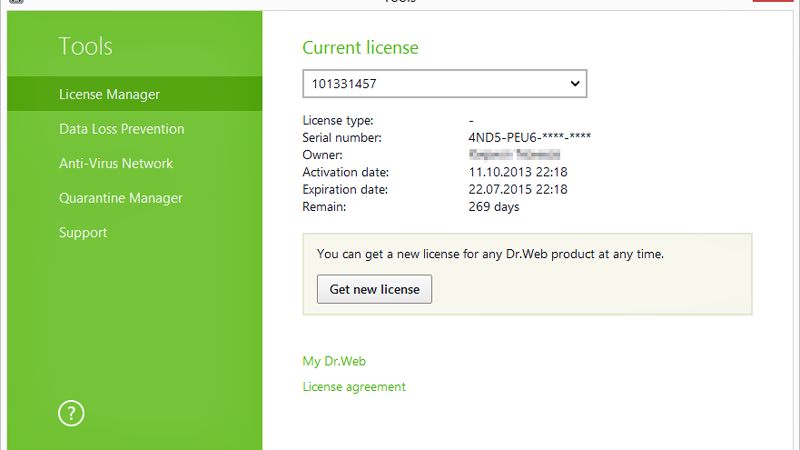The image size is (800, 450).
Task: View the License agreement link
Action: pyautogui.click(x=354, y=387)
